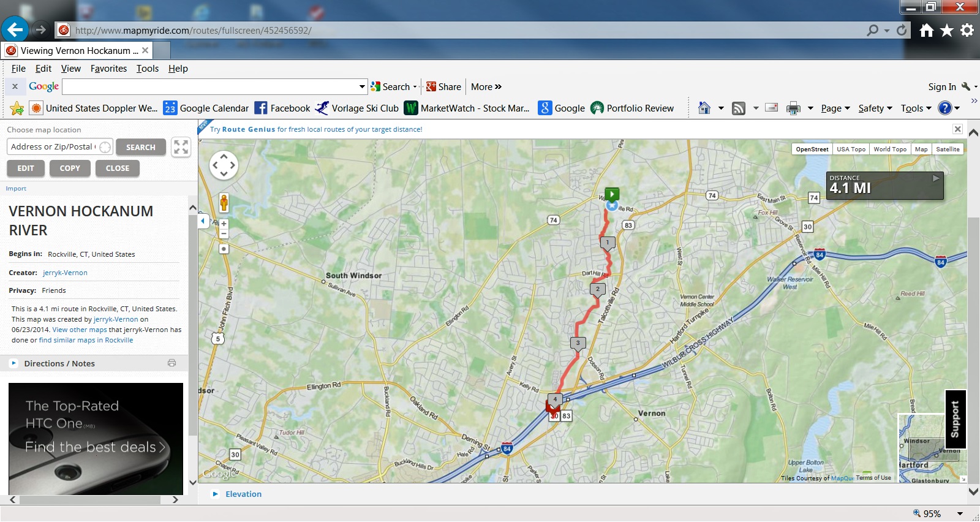This screenshot has width=980, height=522.
Task: Open browser Home icon in the title bar
Action: [x=926, y=30]
